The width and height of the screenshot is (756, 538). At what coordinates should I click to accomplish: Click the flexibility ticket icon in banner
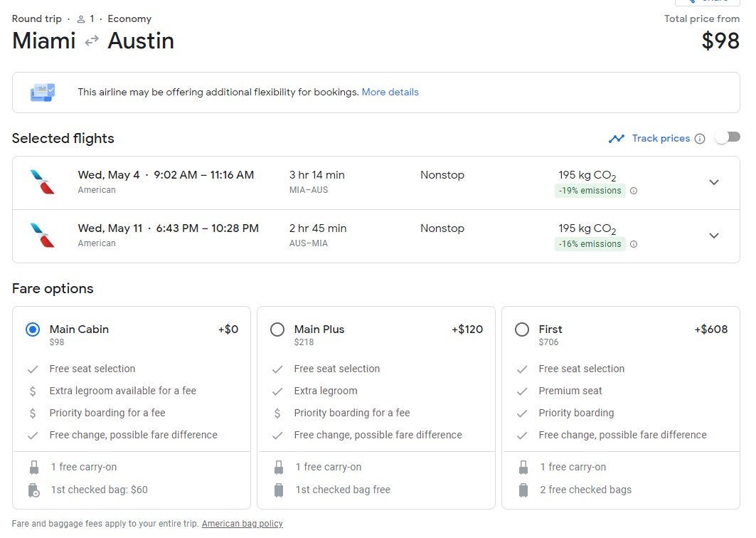pyautogui.click(x=42, y=93)
